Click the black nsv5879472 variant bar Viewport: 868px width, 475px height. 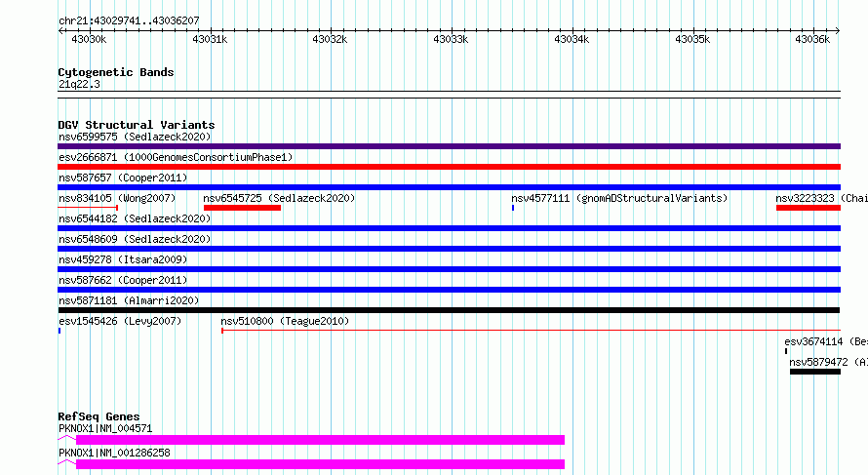coord(815,372)
